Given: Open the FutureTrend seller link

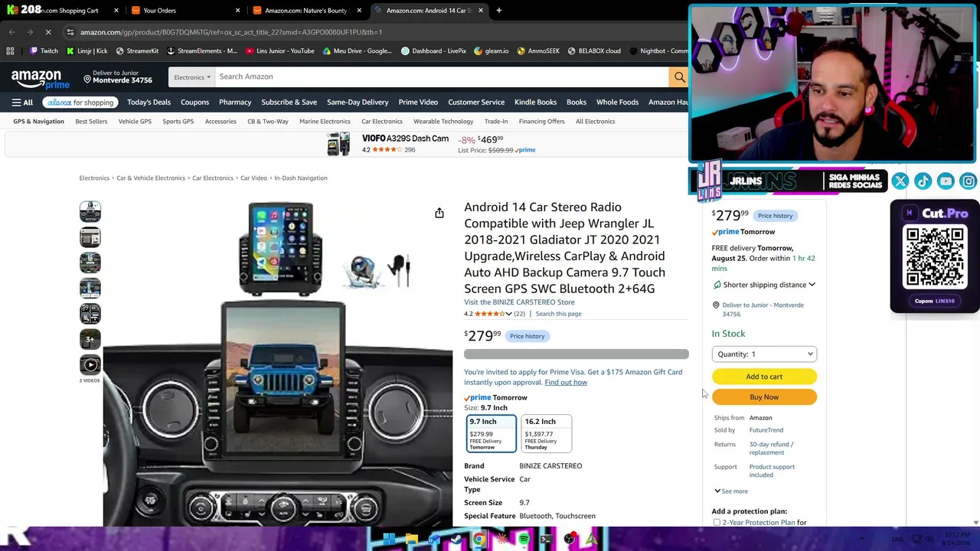Looking at the screenshot, I should tap(766, 430).
